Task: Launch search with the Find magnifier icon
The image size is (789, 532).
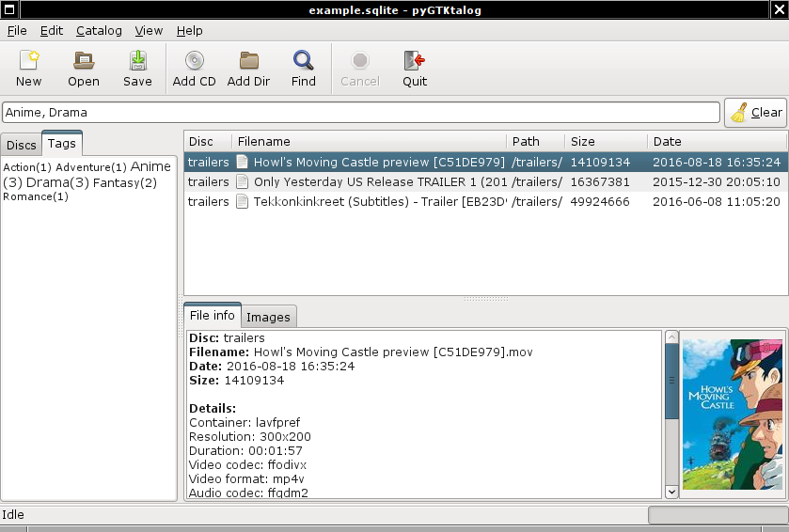Action: (x=304, y=60)
